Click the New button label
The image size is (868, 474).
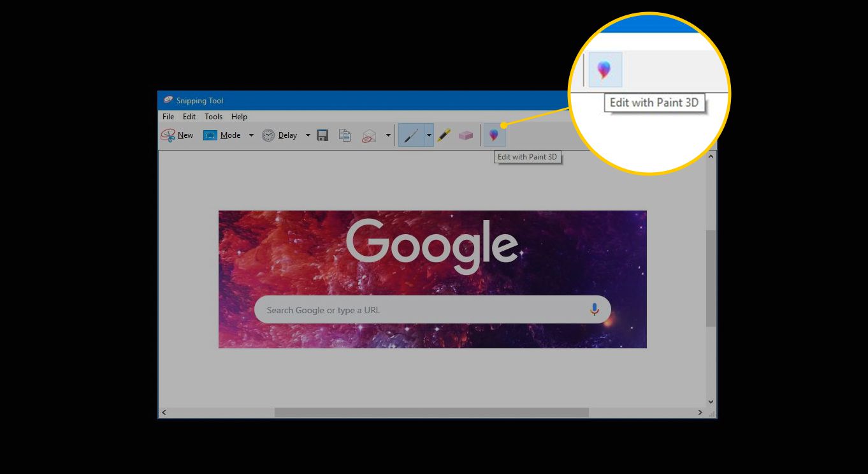point(185,135)
